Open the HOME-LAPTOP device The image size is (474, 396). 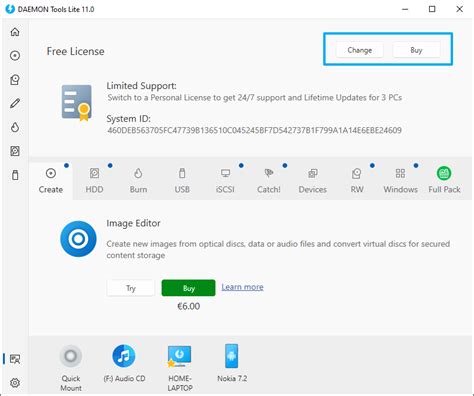click(180, 368)
